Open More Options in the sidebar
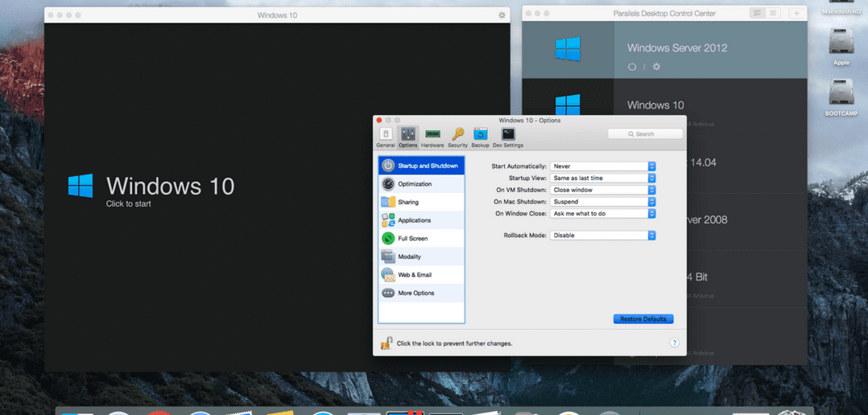868x415 pixels. point(421,293)
